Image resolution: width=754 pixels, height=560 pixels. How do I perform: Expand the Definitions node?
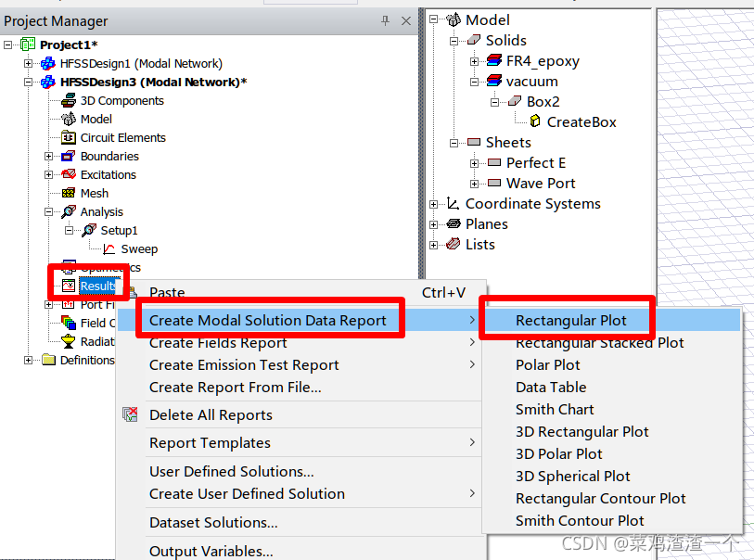[x=28, y=360]
